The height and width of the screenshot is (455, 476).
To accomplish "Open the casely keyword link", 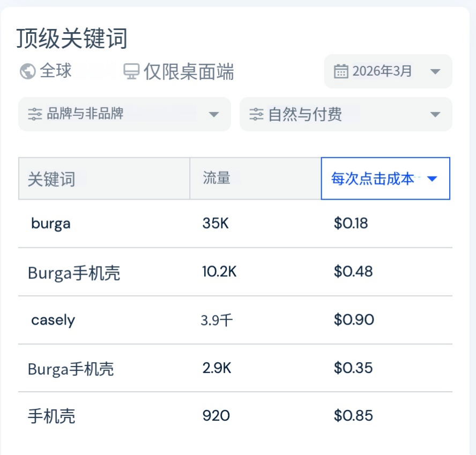I will [x=53, y=320].
